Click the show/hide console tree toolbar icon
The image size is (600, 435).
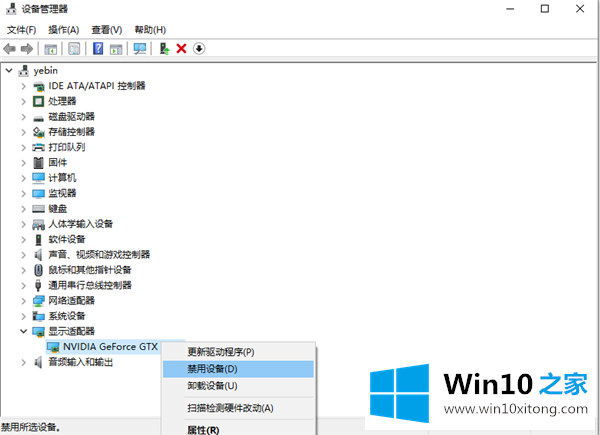(x=51, y=49)
